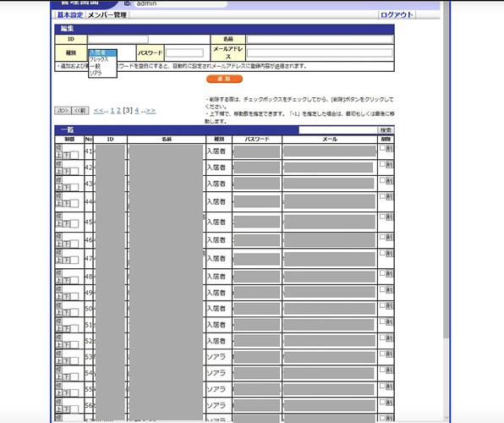Click 修 edit button for row 41
Image resolution: width=504 pixels, height=423 pixels.
click(58, 148)
